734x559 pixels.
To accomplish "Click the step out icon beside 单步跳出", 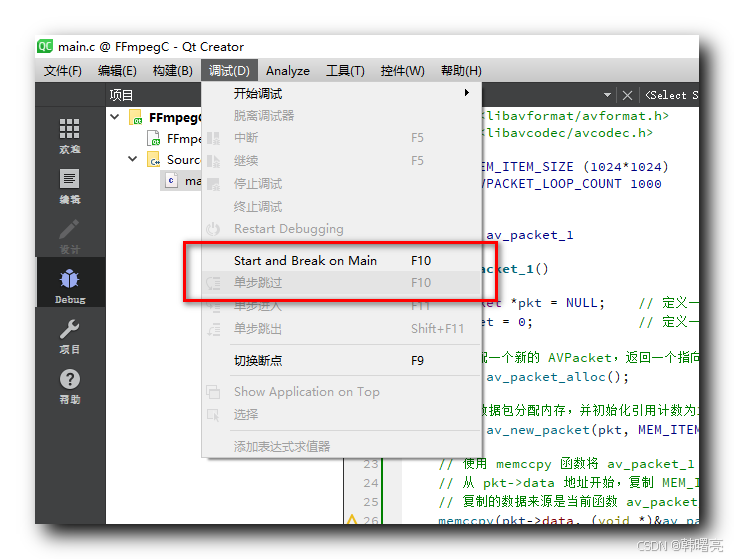I will pyautogui.click(x=213, y=329).
